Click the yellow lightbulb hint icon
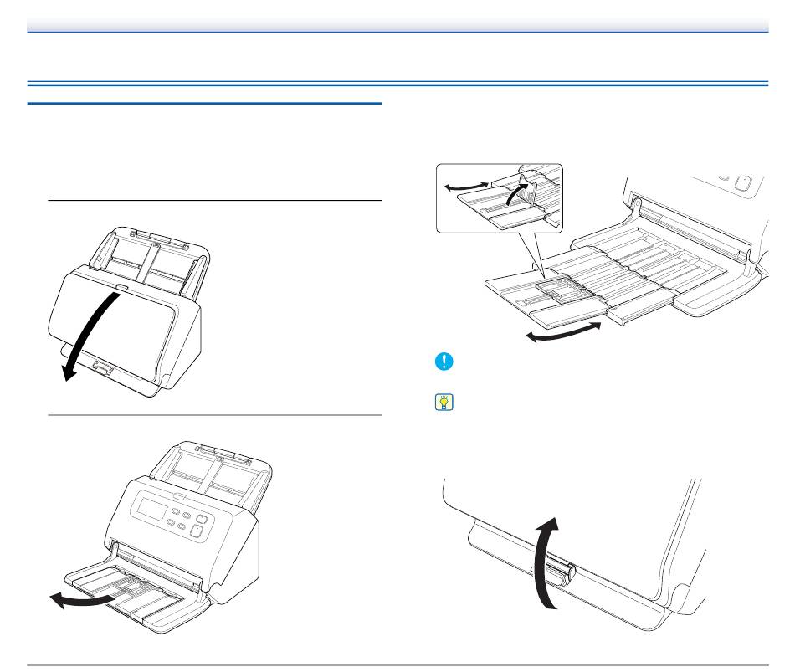795x672 pixels. [444, 403]
